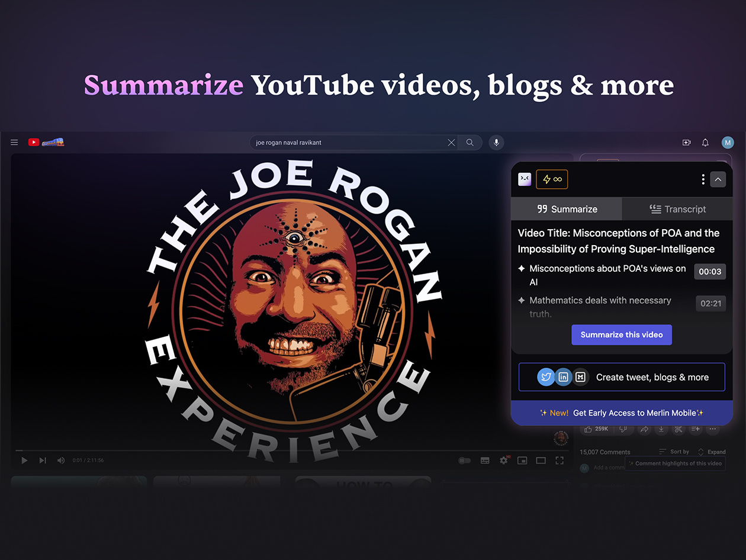The image size is (746, 560).
Task: Jump to the 02:21 timestamp
Action: tap(710, 304)
